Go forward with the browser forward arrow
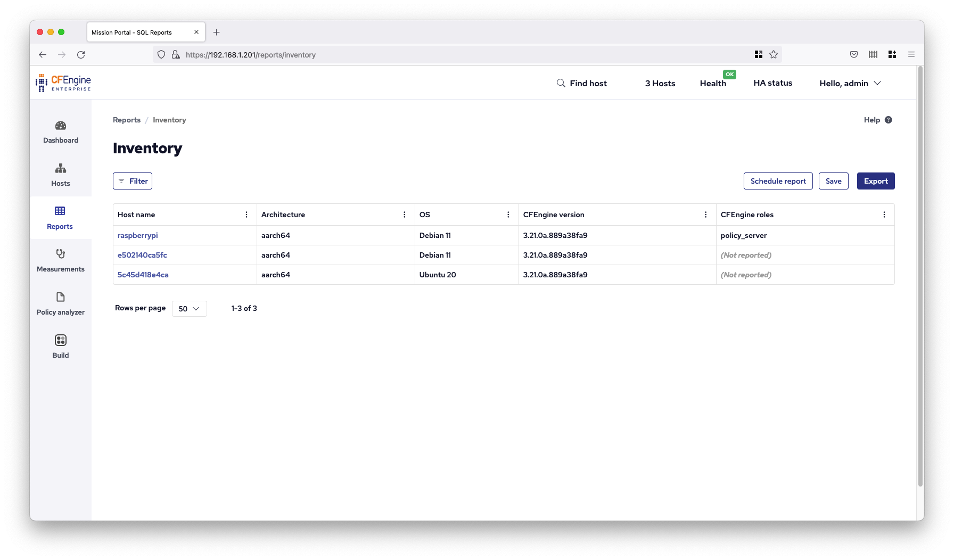The image size is (954, 560). 62,55
